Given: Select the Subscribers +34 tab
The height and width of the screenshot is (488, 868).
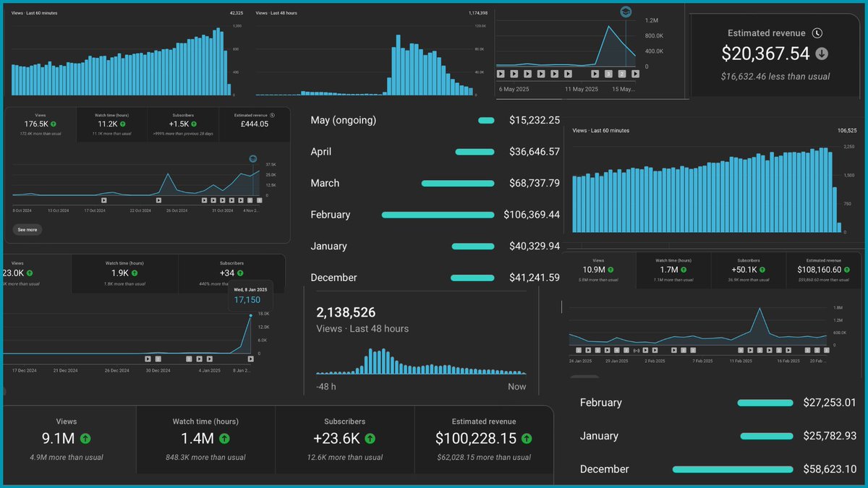Looking at the screenshot, I should tap(231, 273).
